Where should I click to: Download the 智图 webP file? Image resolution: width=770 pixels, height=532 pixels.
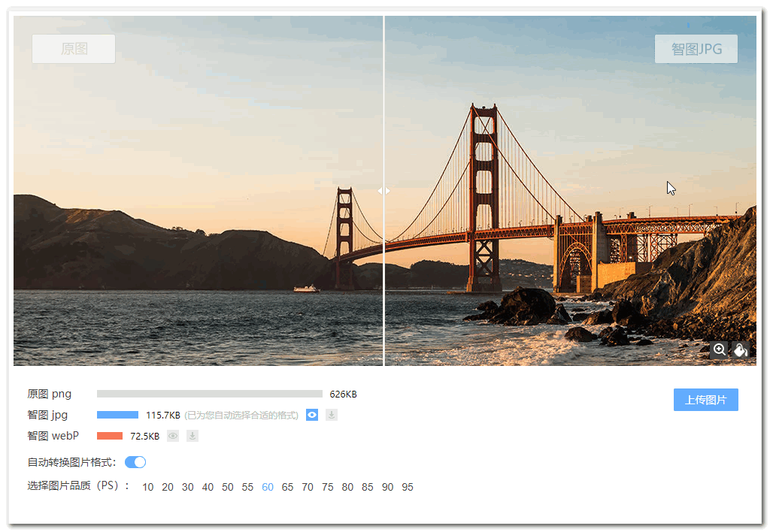click(x=192, y=436)
